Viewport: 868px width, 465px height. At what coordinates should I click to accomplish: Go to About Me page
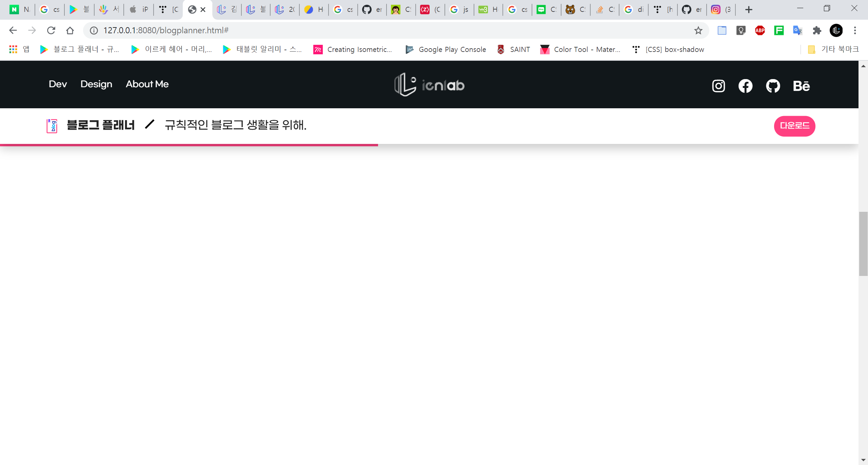click(147, 84)
